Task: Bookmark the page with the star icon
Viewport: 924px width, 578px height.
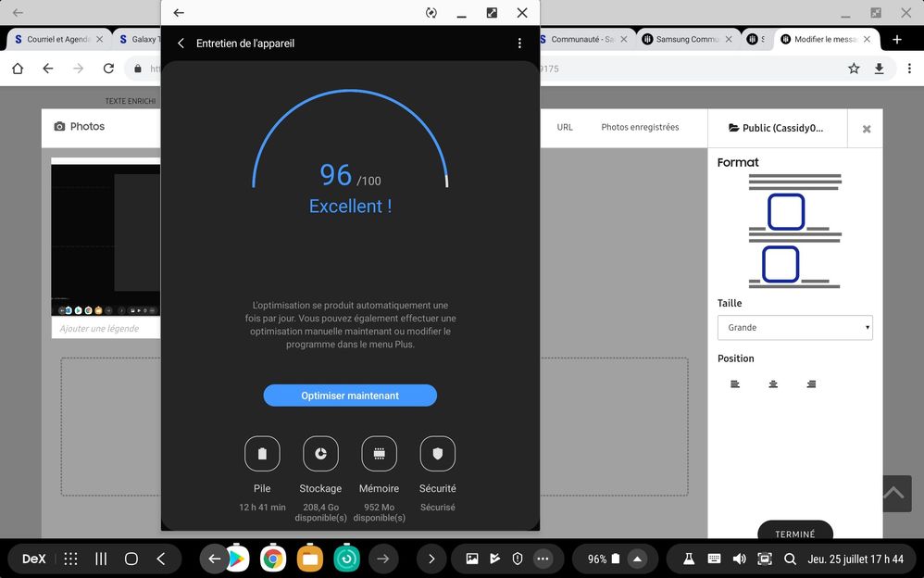Action: [854, 69]
